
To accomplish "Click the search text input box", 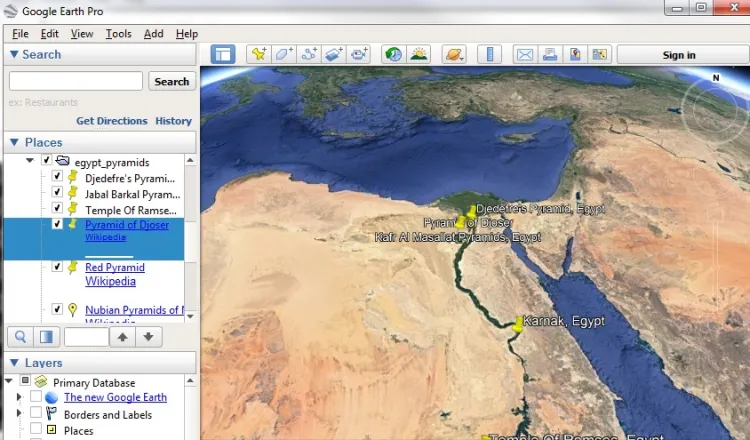I will pyautogui.click(x=76, y=82).
